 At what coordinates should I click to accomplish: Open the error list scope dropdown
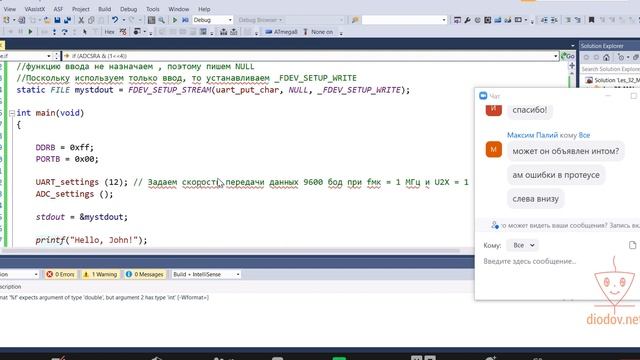pos(19,274)
